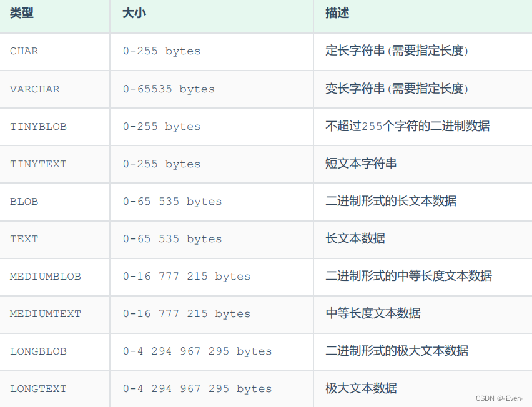This screenshot has width=532, height=407.
Task: Click the BLOB row size 0-65 535 bytes
Action: pos(172,202)
